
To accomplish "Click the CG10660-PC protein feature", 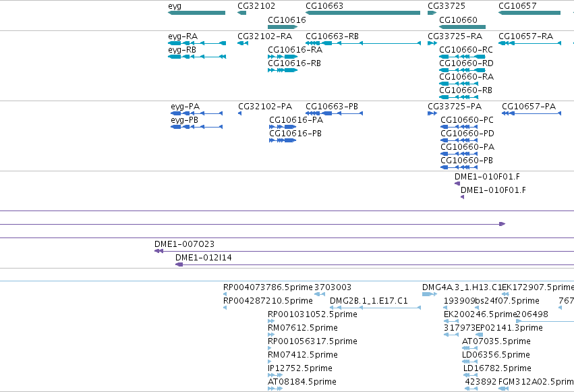I will 459,127.
